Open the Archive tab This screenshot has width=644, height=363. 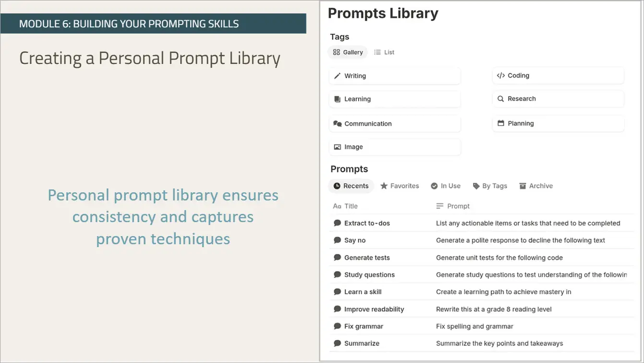[536, 186]
